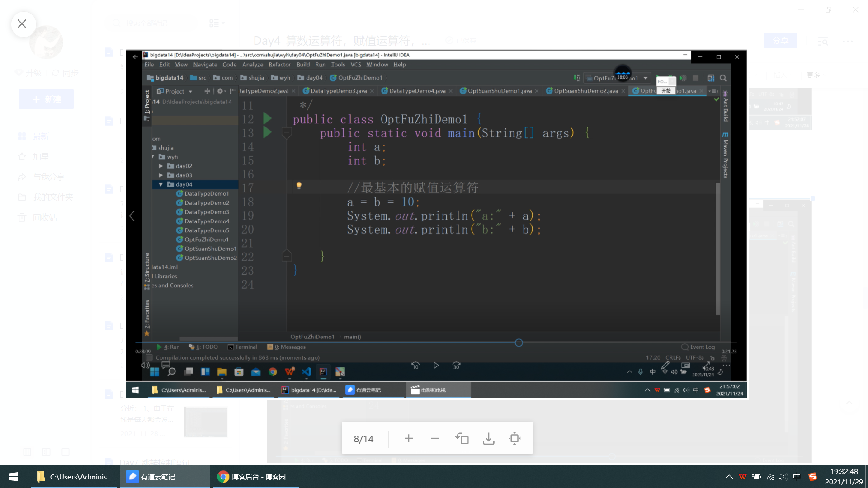
Task: Fit the image to screen
Action: click(x=514, y=439)
